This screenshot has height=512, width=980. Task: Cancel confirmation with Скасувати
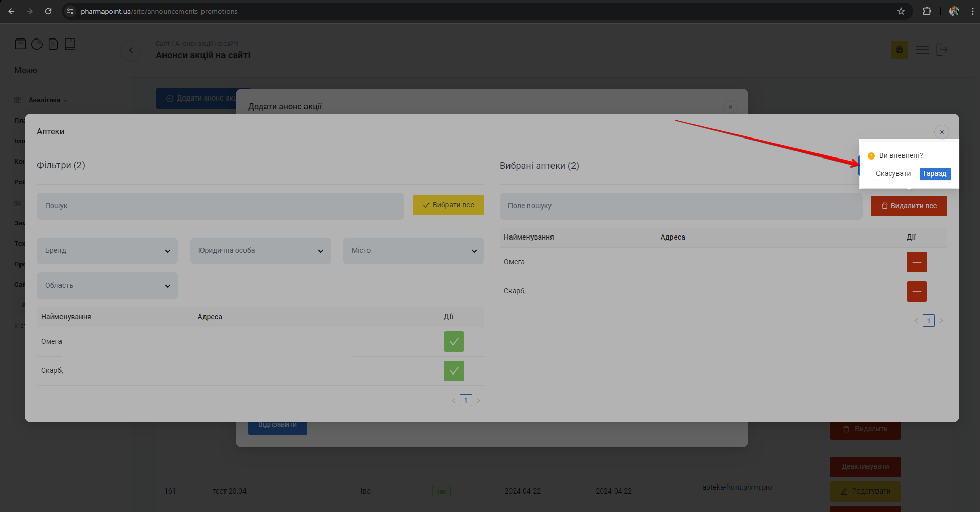[893, 174]
